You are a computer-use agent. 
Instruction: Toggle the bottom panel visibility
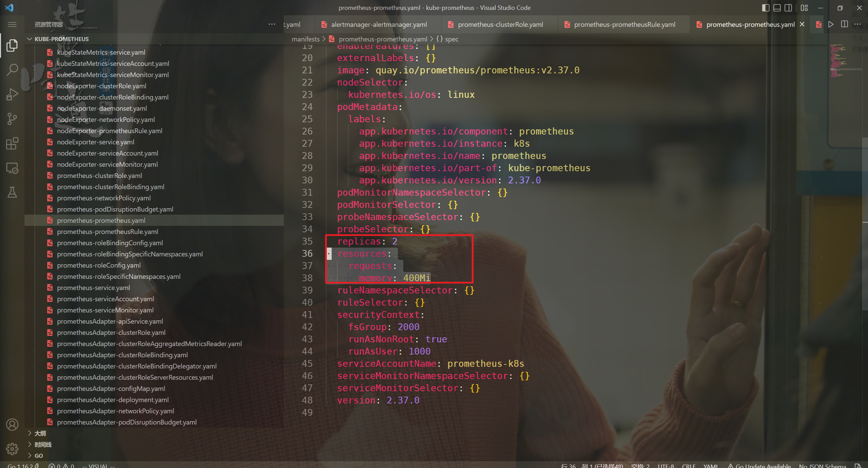tap(777, 8)
